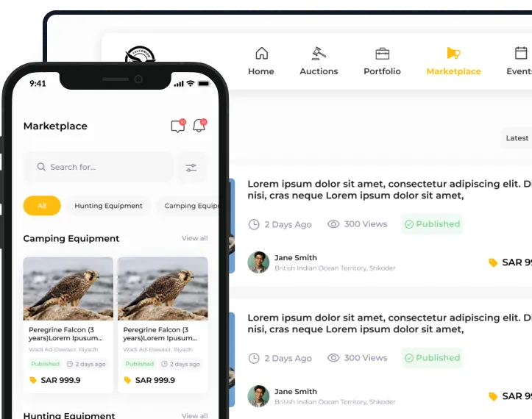Click the clock icon in first desktop listing
The height and width of the screenshot is (419, 532).
tap(254, 224)
